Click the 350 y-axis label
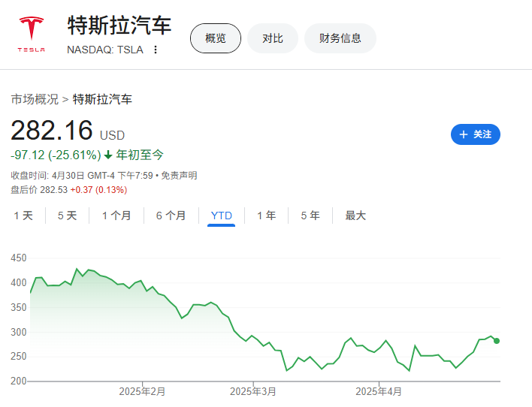The width and height of the screenshot is (532, 407). 18,307
